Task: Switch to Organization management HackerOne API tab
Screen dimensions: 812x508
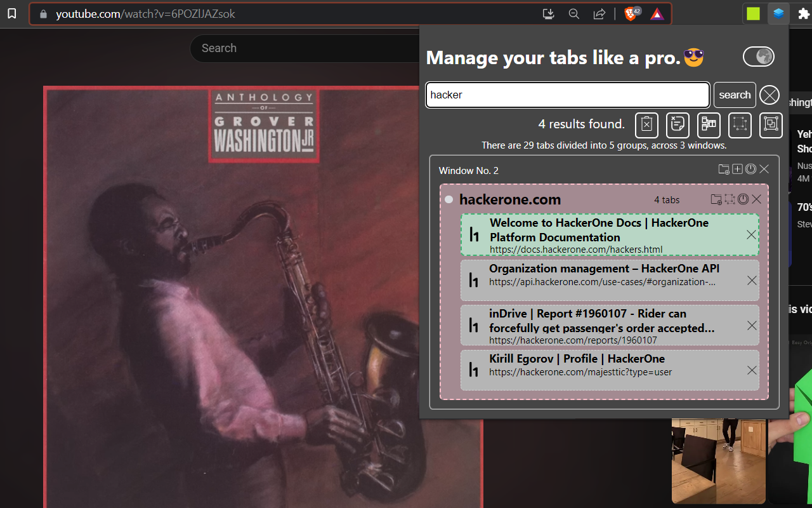Action: click(x=610, y=280)
